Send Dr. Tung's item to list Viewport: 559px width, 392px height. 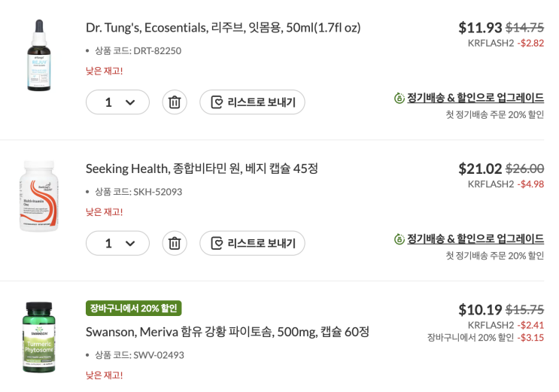coord(252,102)
